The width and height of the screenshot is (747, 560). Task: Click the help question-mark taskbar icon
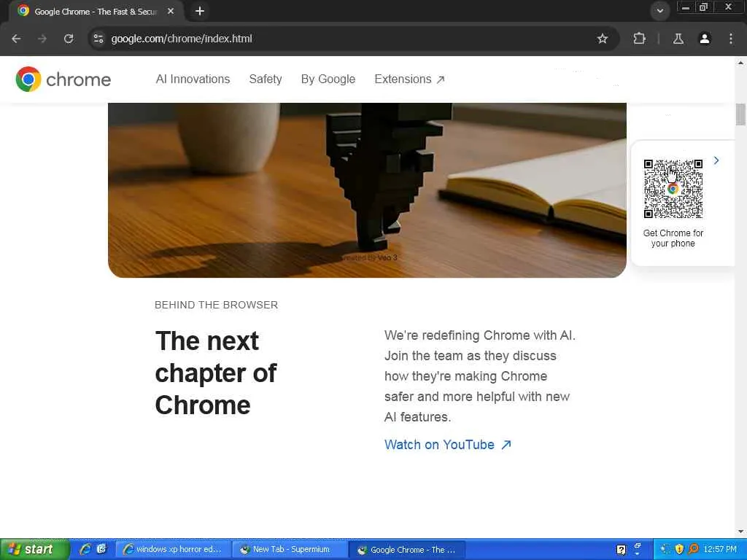coord(622,550)
